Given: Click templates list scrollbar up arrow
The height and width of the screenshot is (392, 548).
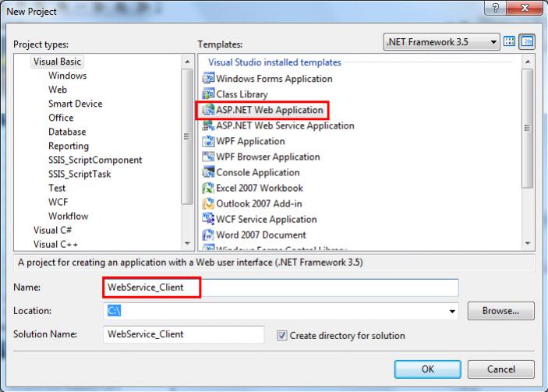Looking at the screenshot, I should (528, 62).
